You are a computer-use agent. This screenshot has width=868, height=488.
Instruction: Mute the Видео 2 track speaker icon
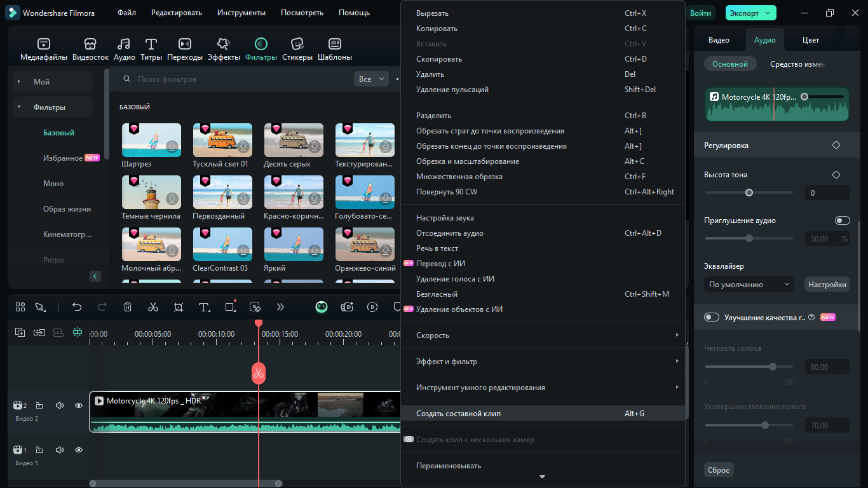pos(60,405)
